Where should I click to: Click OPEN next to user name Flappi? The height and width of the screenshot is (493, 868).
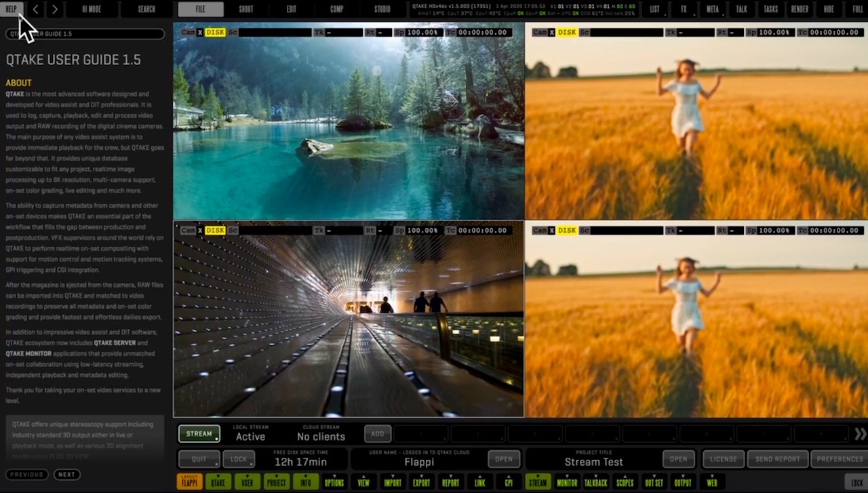tap(504, 459)
